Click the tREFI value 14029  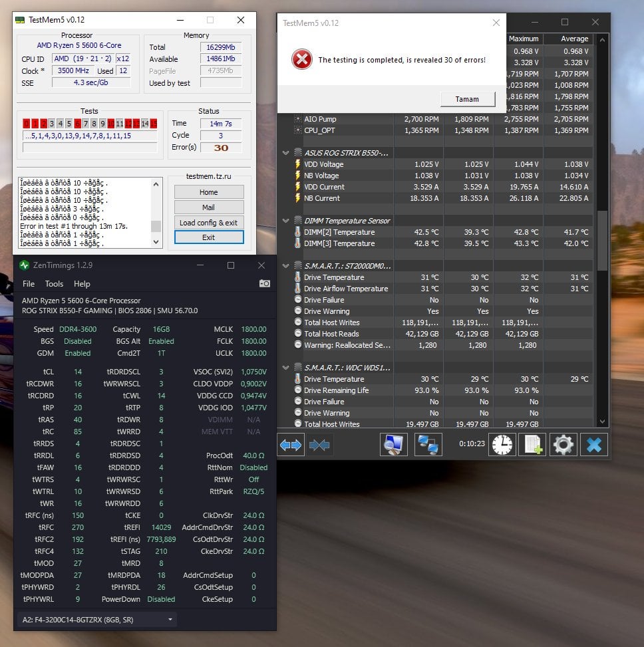(162, 527)
